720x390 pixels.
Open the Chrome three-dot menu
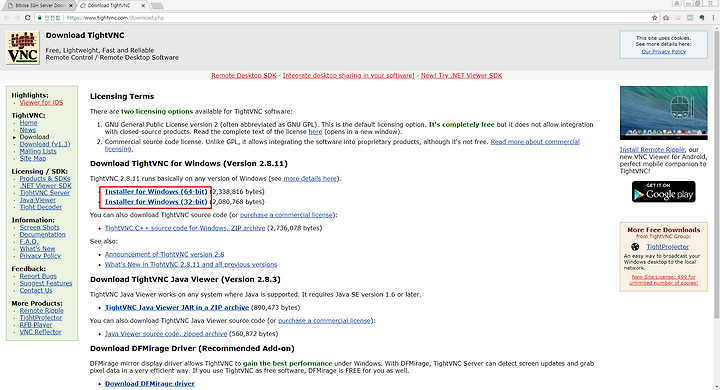713,17
